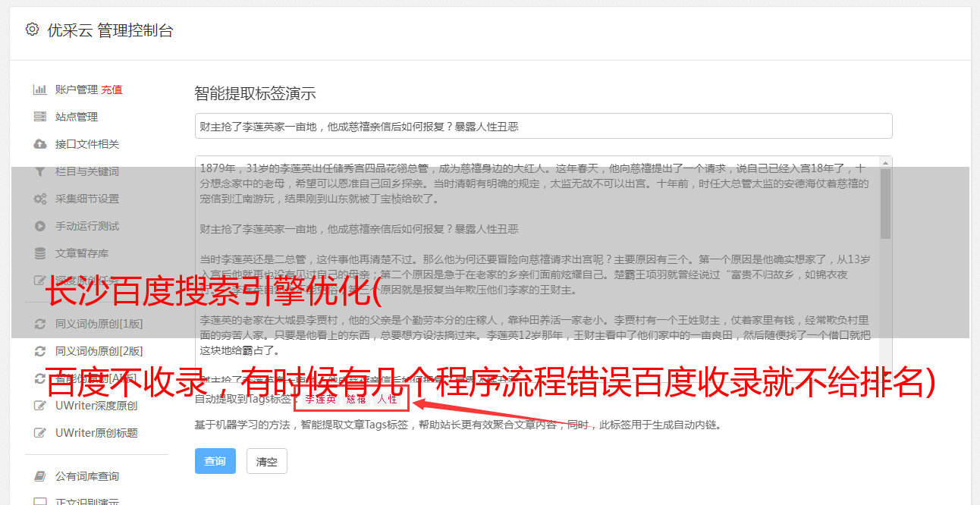Open the 文章暂存库 database icon

[40, 253]
